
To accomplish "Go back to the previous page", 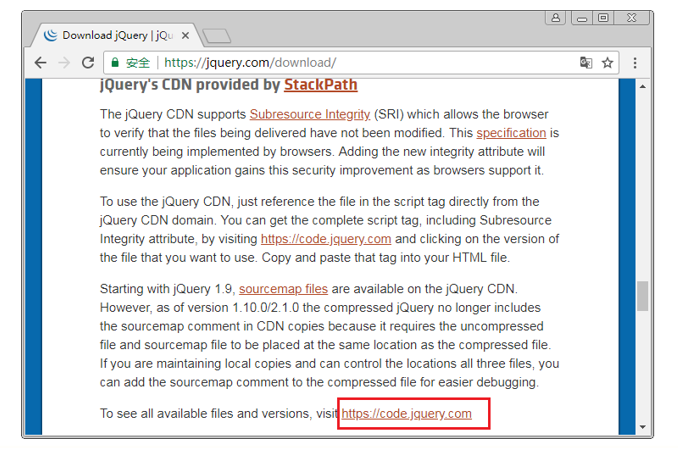I will click(x=40, y=63).
